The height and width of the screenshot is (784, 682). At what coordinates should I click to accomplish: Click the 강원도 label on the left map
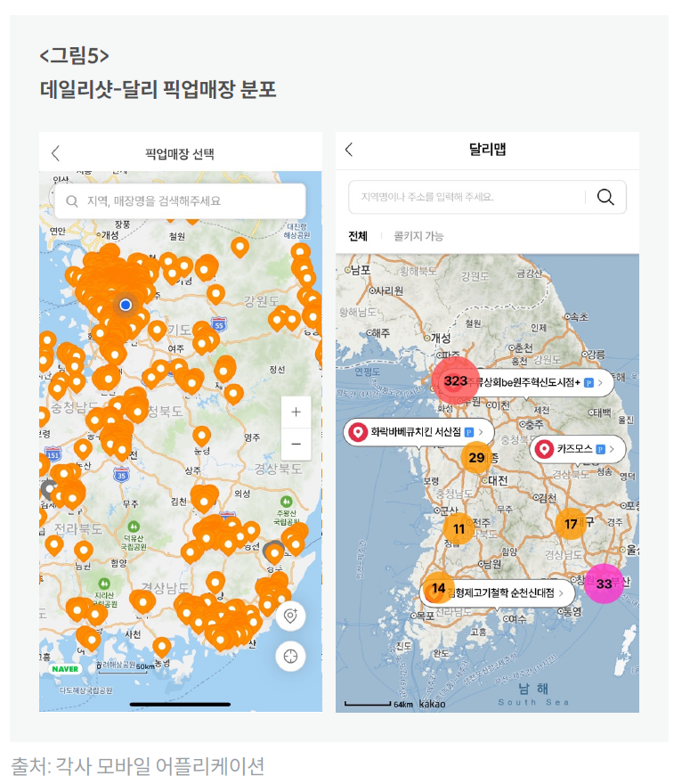click(261, 301)
